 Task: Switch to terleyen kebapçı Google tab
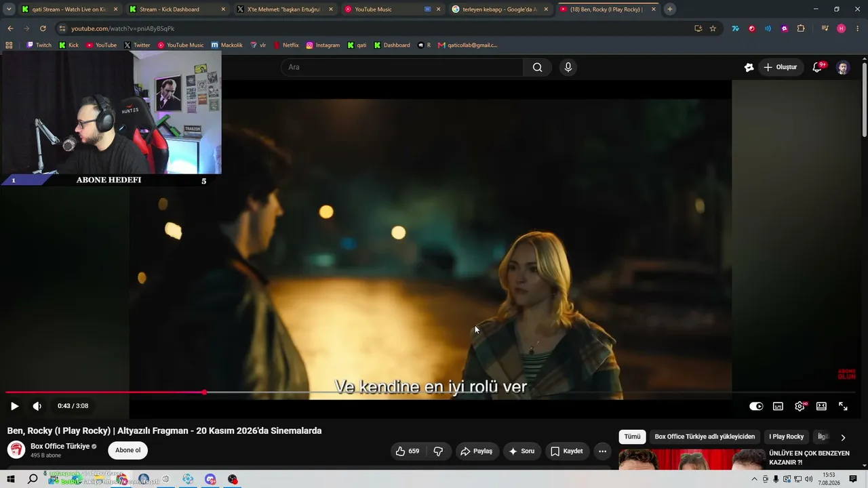point(500,9)
